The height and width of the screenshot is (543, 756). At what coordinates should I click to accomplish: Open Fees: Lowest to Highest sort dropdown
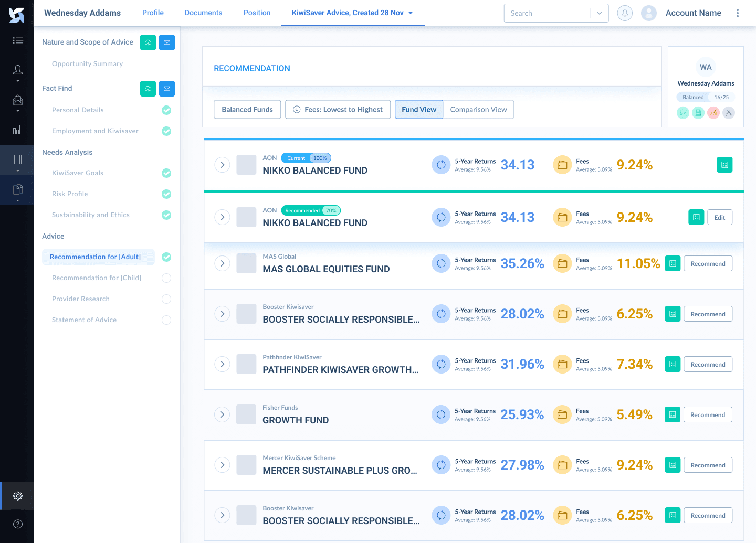338,109
